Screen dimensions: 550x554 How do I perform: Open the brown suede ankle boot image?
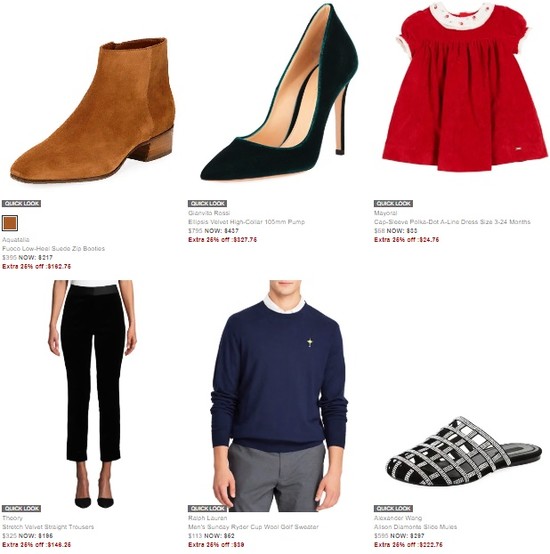coord(93,110)
